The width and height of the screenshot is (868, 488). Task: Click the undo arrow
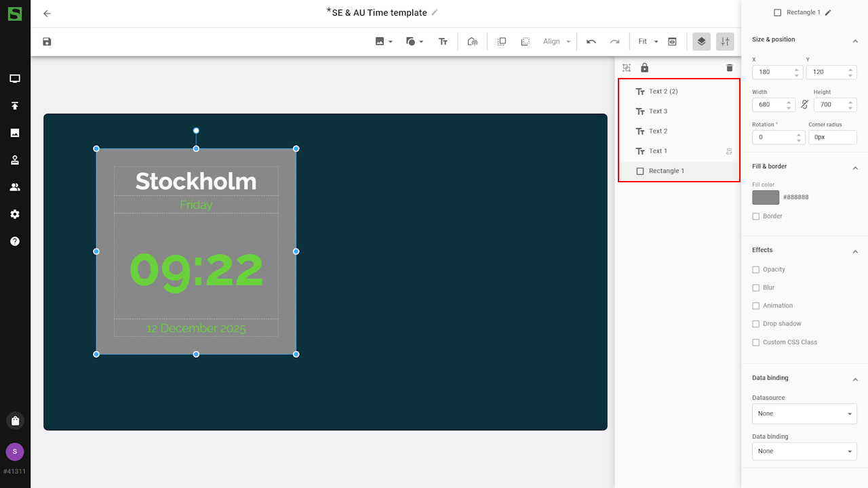[x=591, y=41]
